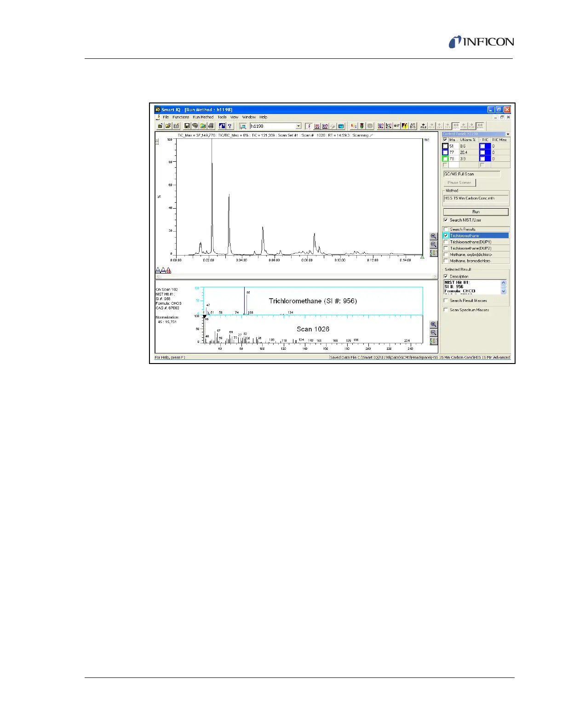This screenshot has width=562, height=728.
Task: Zoom out on the mass spectrum pane
Action: [433, 333]
